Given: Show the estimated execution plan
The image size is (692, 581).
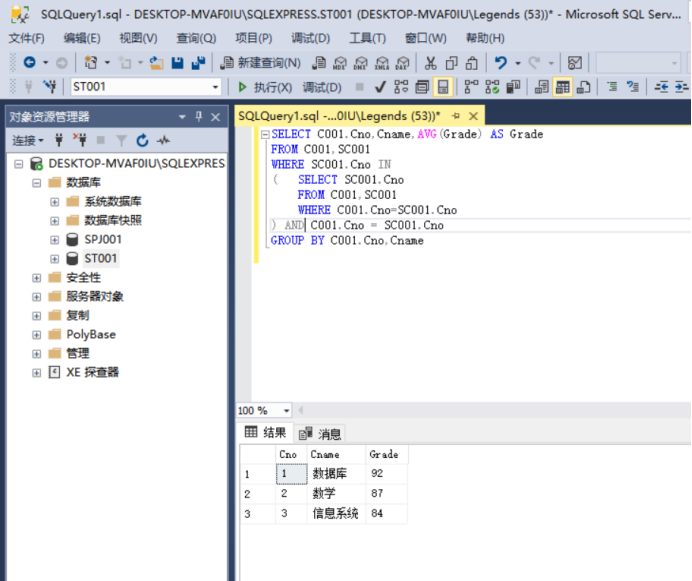Looking at the screenshot, I should pos(401,87).
